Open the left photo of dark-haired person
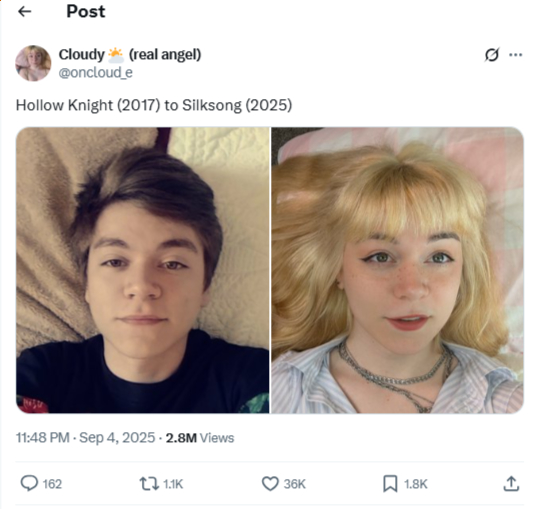Screen dimensions: 539x509 [x=143, y=270]
